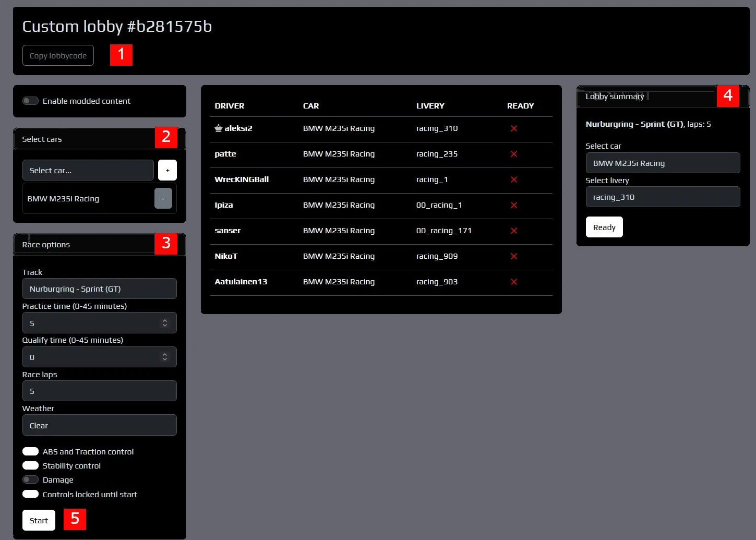This screenshot has width=756, height=540.
Task: Click BMW M235i Racing entry in Select cars list
Action: point(63,199)
